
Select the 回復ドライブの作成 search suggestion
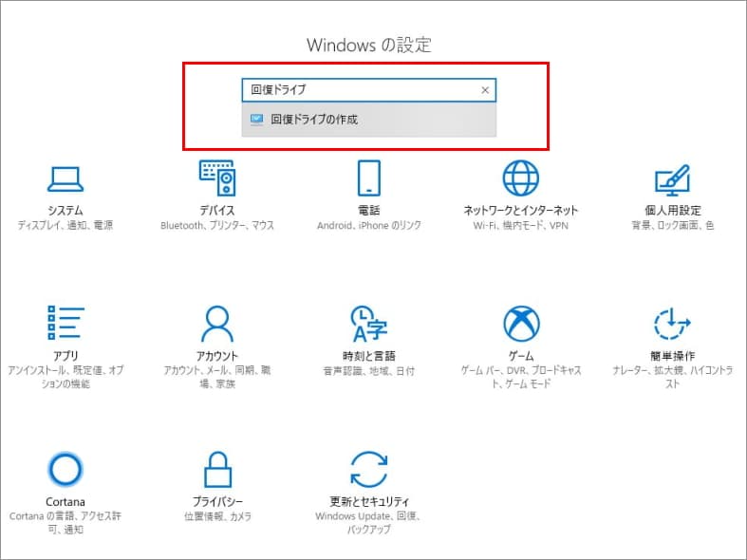point(368,120)
